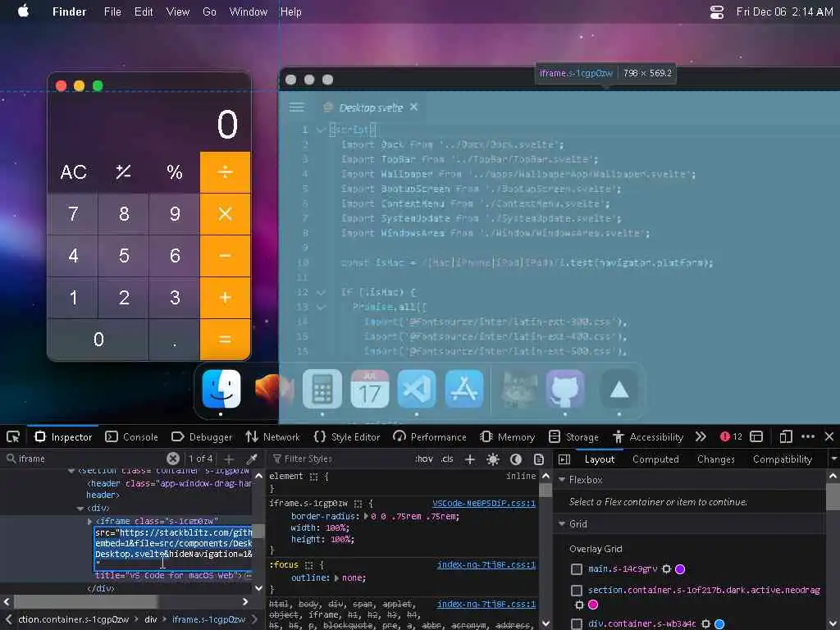The image size is (840, 630).
Task: Open the Inspector panel
Action: (x=63, y=436)
